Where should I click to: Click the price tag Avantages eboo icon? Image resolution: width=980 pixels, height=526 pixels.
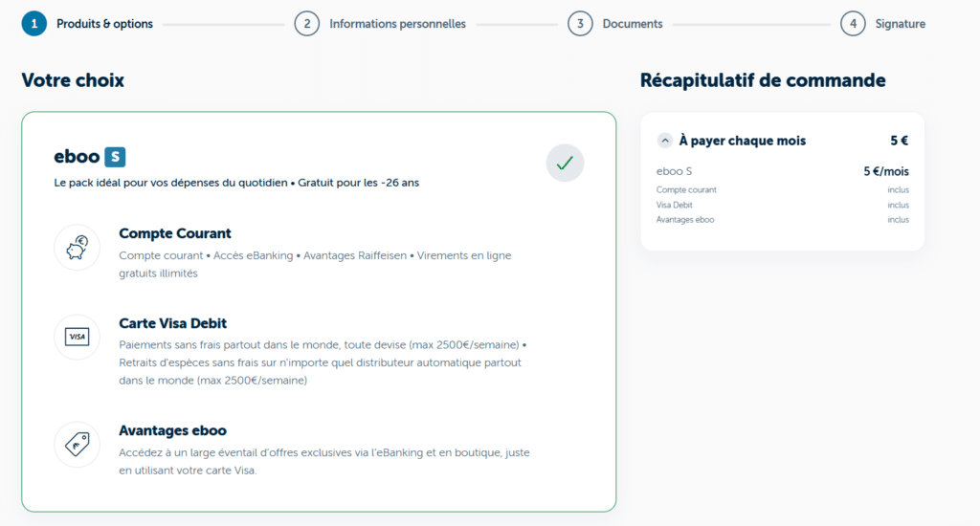pyautogui.click(x=77, y=444)
